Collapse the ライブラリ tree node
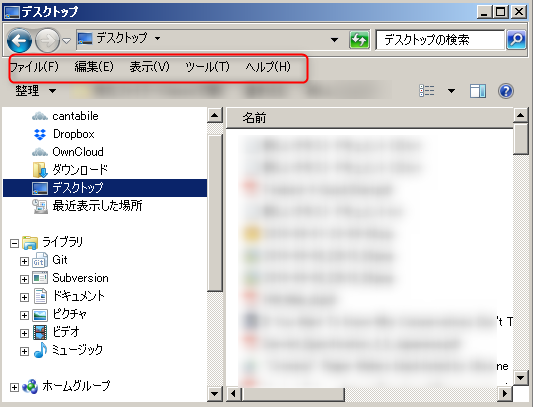Screen dimensions: 533x407 [x=14, y=243]
